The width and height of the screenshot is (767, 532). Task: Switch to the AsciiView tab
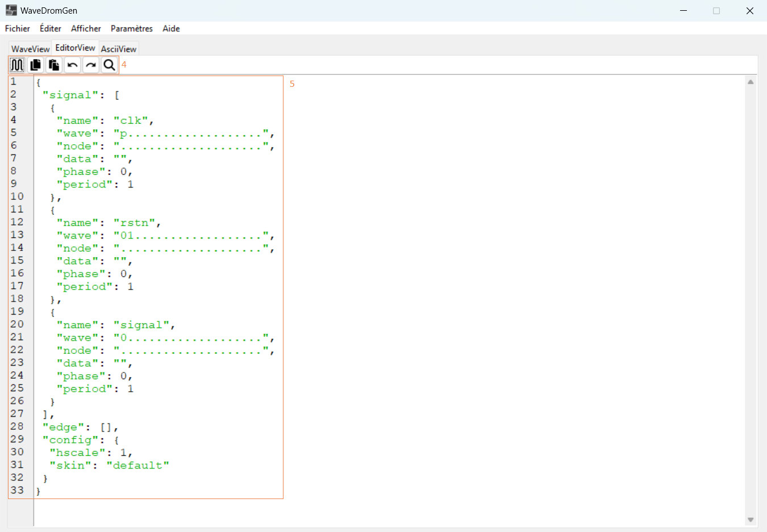[119, 49]
